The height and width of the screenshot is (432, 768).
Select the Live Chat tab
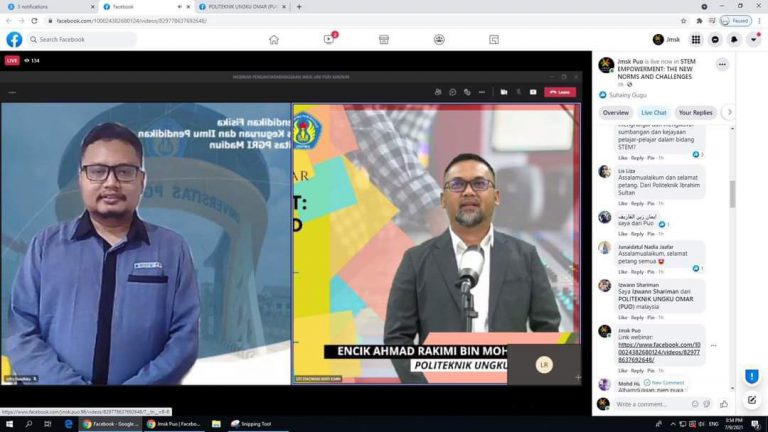click(653, 113)
